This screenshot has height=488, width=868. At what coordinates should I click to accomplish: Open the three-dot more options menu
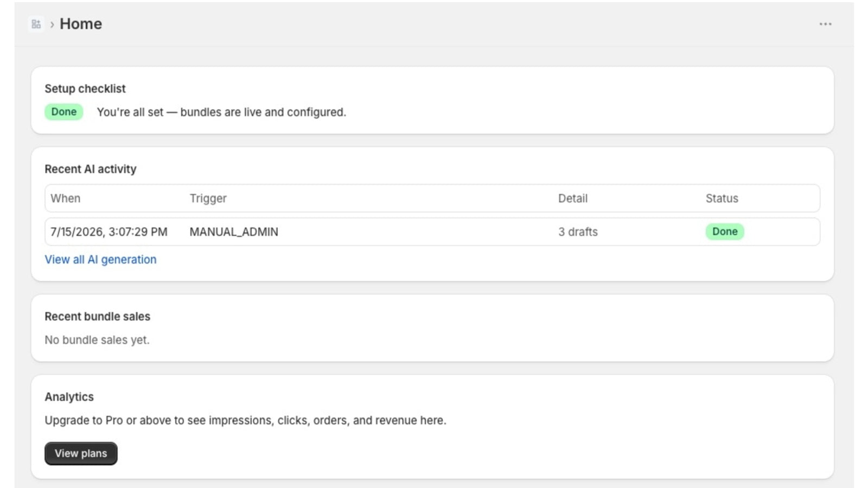[x=825, y=24]
